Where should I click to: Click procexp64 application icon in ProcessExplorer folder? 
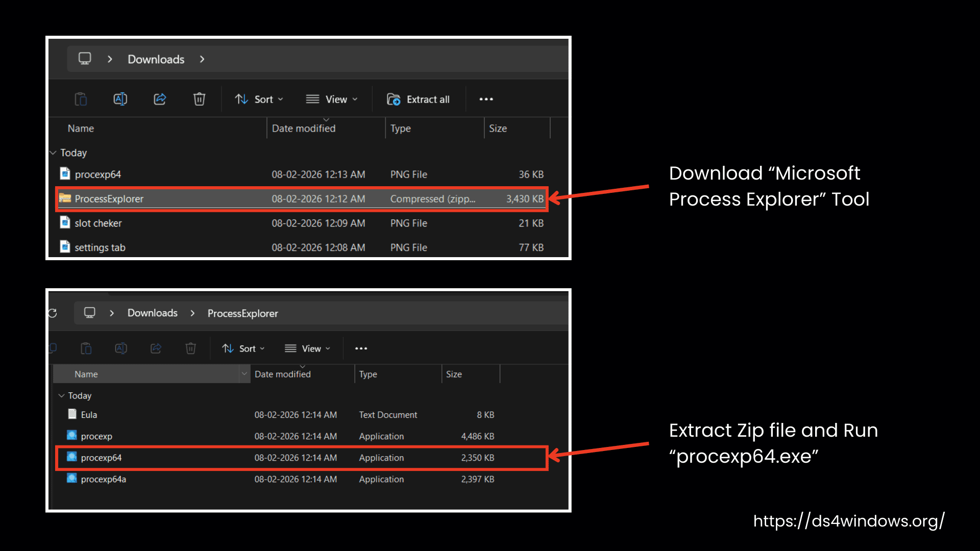(x=72, y=457)
